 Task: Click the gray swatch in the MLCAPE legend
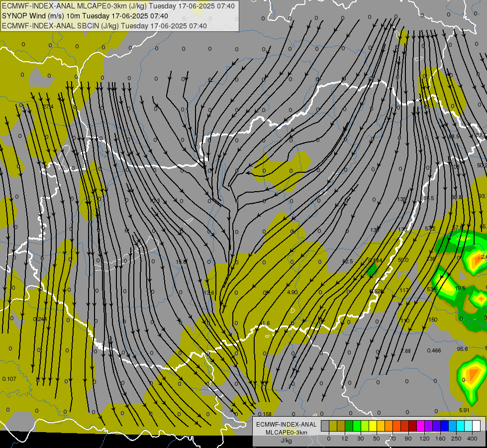(x=325, y=426)
